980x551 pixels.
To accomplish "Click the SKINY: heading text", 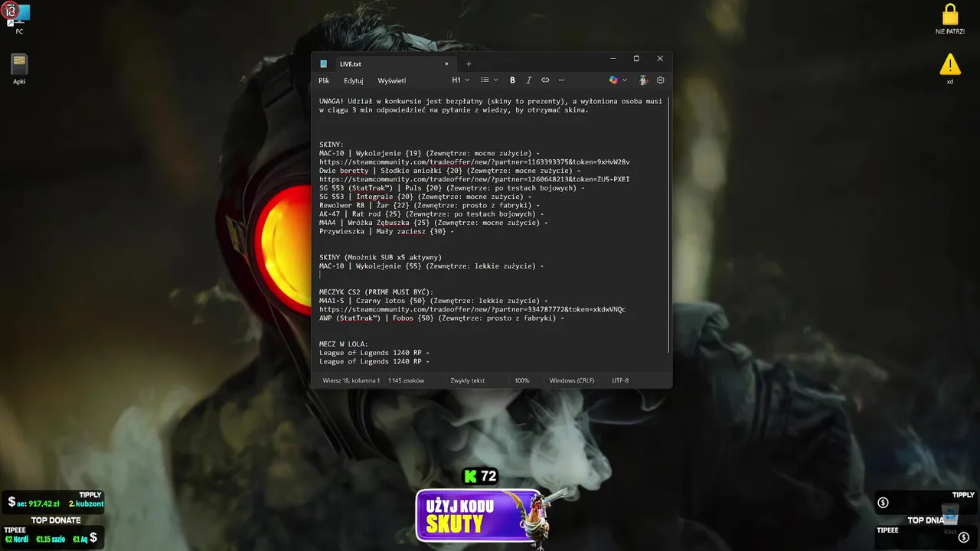I will click(332, 145).
